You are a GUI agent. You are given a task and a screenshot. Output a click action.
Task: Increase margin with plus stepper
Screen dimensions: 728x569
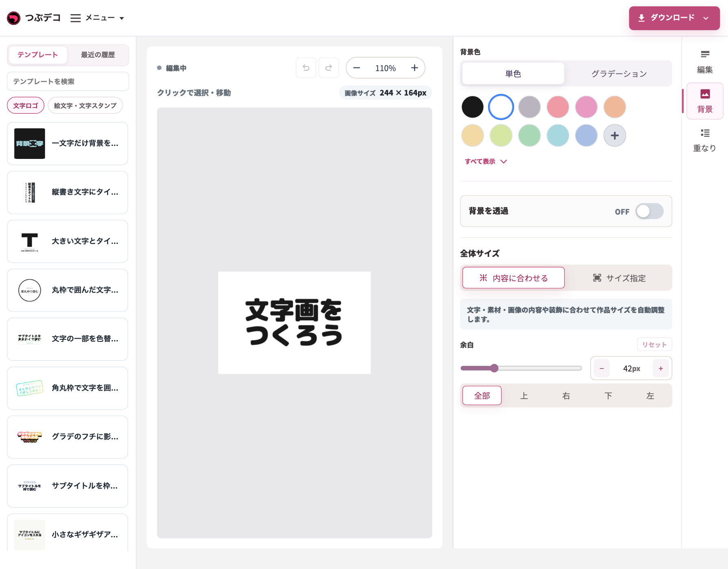tap(661, 368)
